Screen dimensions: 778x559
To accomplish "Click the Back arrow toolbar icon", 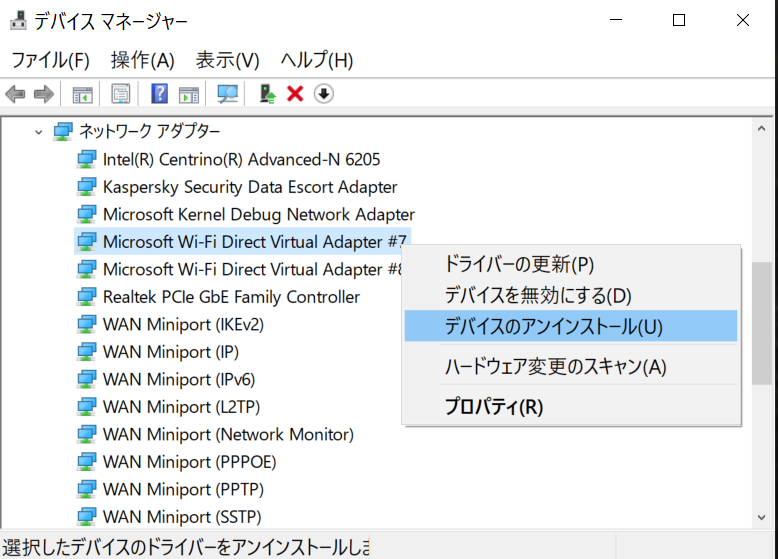I will click(15, 94).
